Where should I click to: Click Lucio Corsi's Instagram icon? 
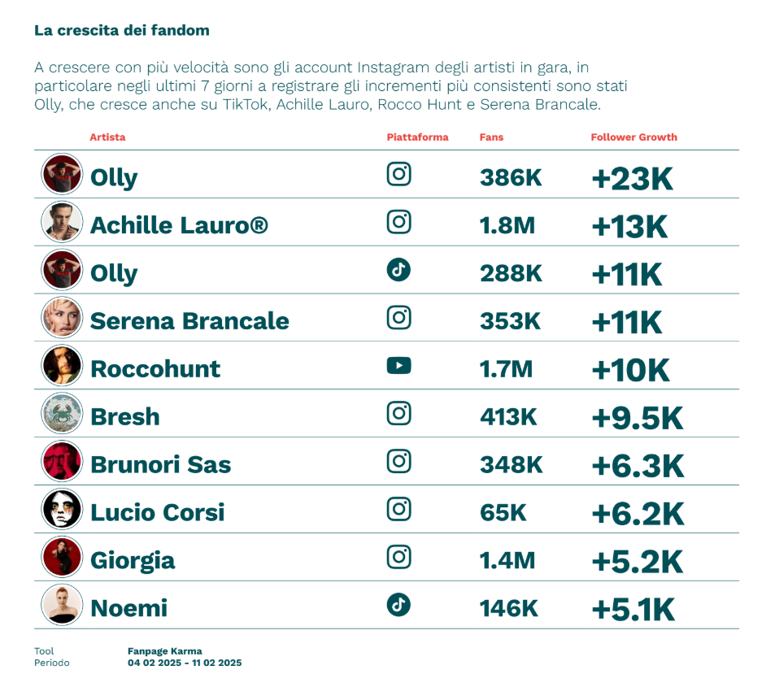tap(398, 510)
